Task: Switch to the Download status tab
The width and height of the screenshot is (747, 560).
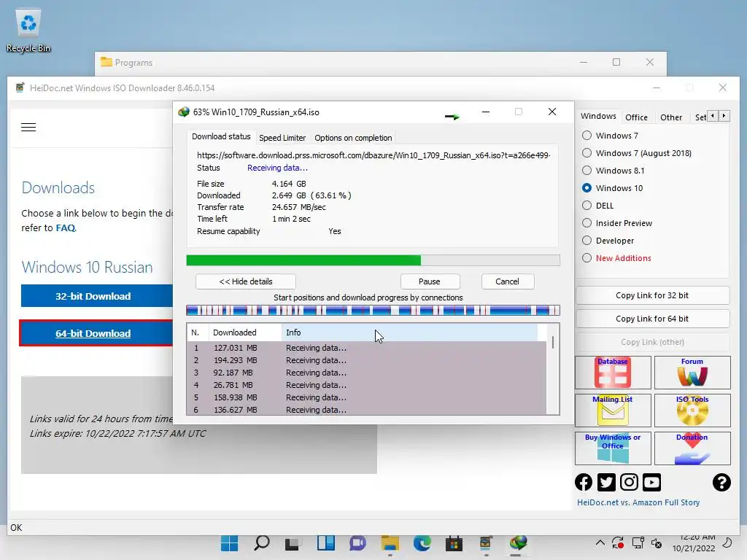Action: (221, 136)
